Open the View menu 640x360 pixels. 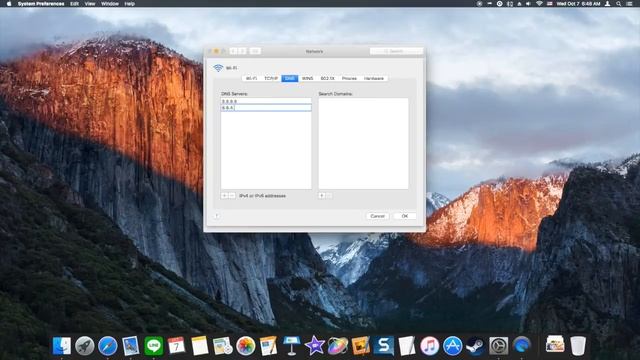pos(90,4)
